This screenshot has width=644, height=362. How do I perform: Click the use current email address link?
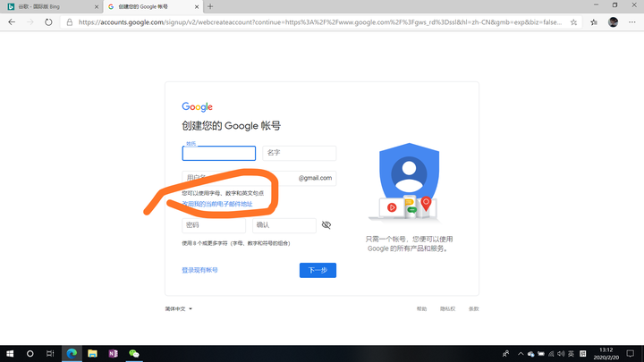pos(217,204)
